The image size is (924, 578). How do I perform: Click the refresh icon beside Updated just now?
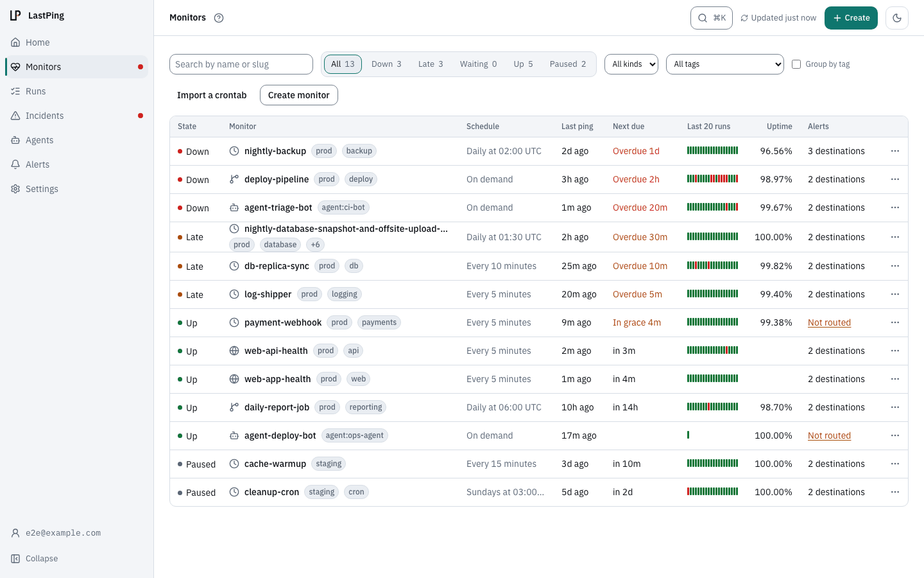point(744,18)
